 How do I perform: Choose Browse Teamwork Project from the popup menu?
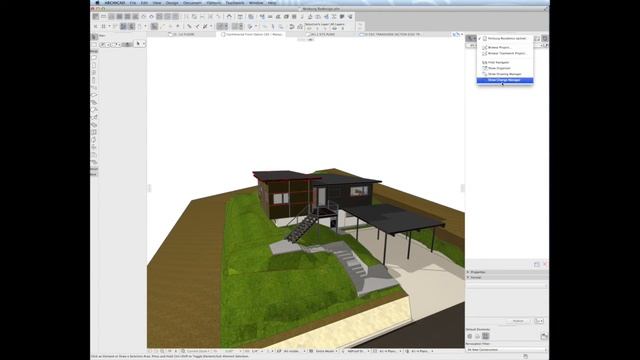(x=505, y=53)
